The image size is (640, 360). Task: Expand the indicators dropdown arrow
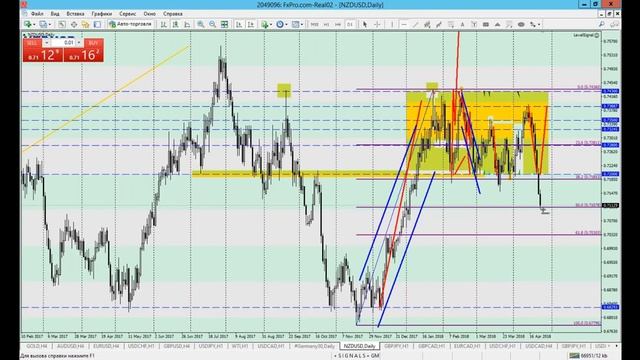coord(271,24)
